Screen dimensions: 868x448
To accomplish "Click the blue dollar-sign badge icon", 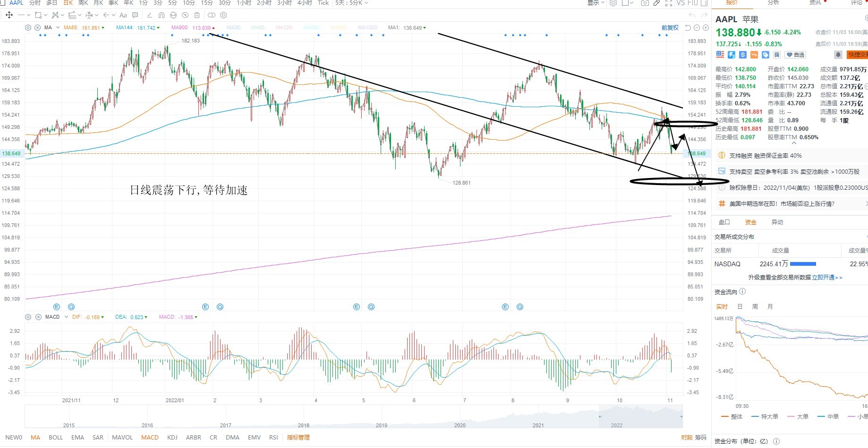I will [x=743, y=55].
